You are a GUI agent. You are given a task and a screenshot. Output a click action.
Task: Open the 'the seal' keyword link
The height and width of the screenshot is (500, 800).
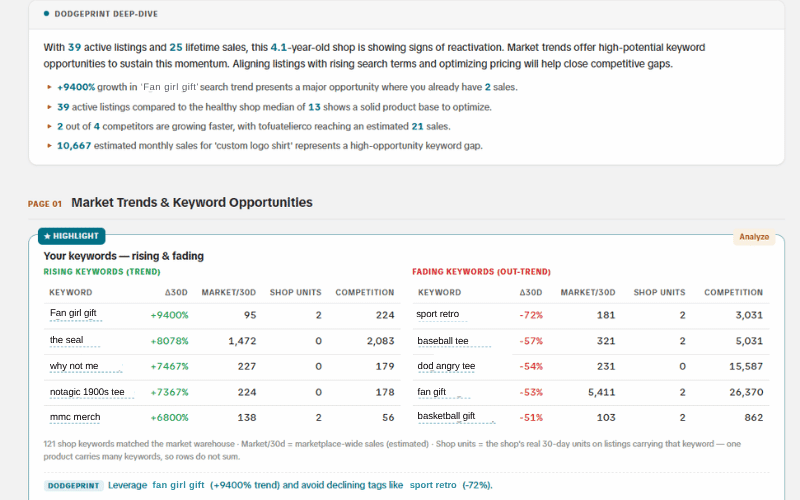point(66,340)
